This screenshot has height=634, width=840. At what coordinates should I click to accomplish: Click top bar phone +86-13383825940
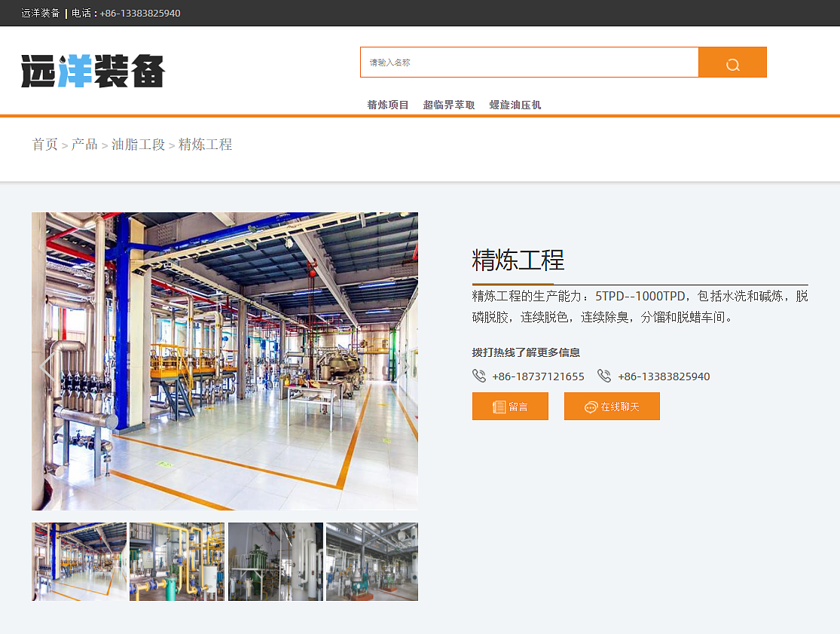point(140,14)
